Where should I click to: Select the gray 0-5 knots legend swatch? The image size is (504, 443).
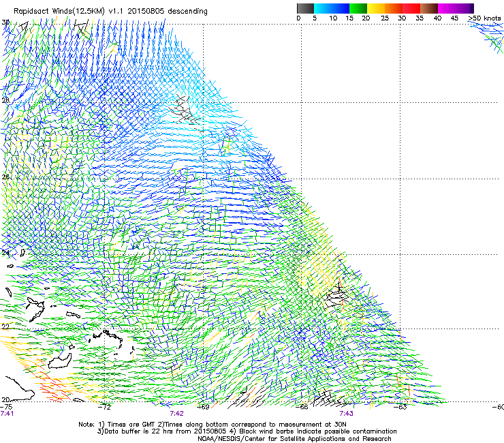coord(305,8)
